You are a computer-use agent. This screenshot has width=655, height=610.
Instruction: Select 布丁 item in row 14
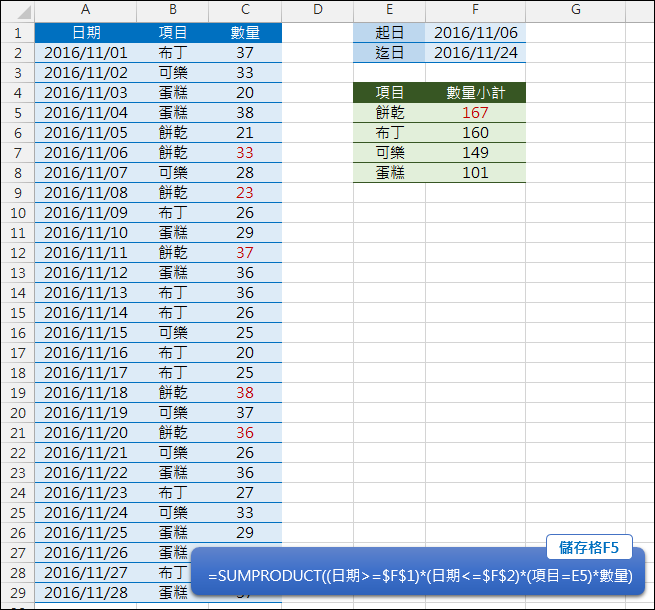click(x=173, y=293)
